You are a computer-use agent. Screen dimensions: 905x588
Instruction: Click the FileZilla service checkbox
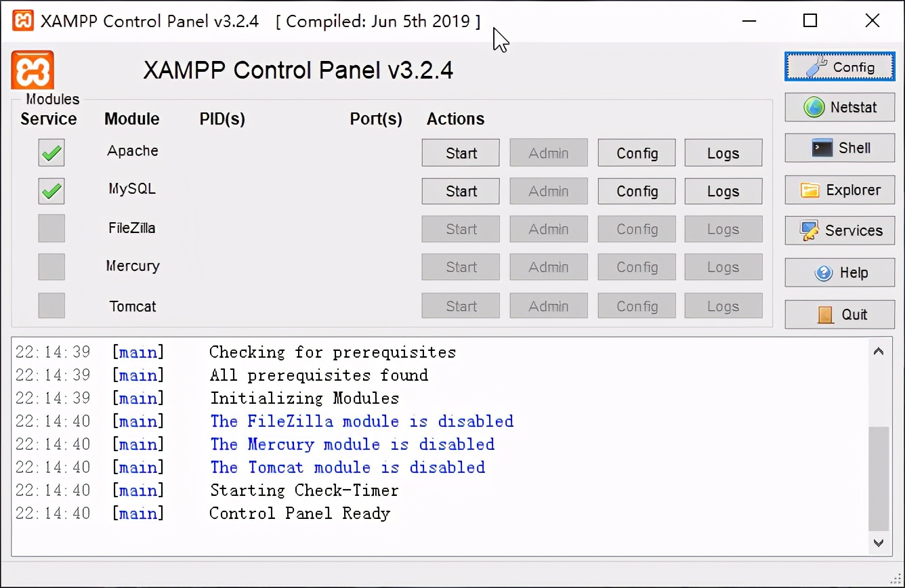(x=51, y=228)
